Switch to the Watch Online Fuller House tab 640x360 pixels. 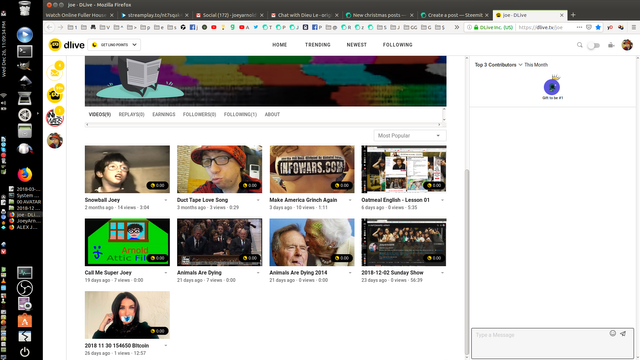(79, 15)
